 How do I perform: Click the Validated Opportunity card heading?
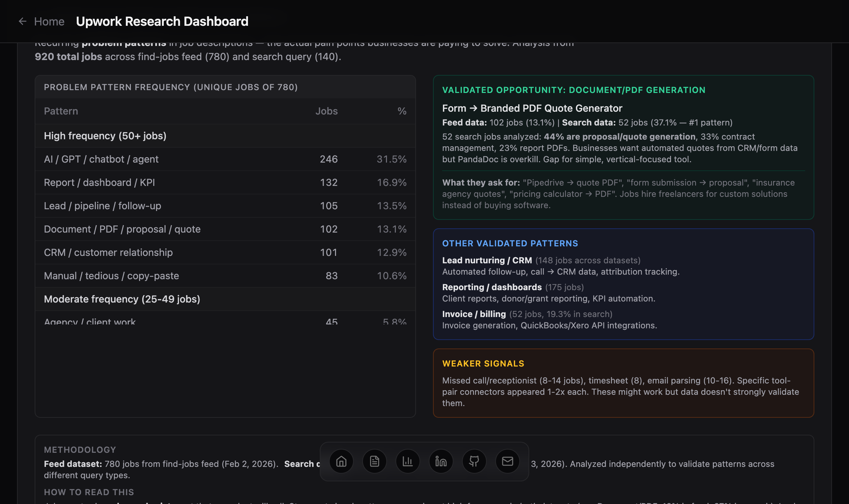[573, 90]
